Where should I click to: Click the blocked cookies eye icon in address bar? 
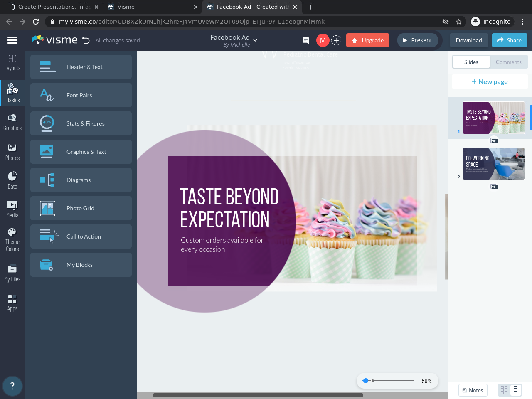pos(446,22)
